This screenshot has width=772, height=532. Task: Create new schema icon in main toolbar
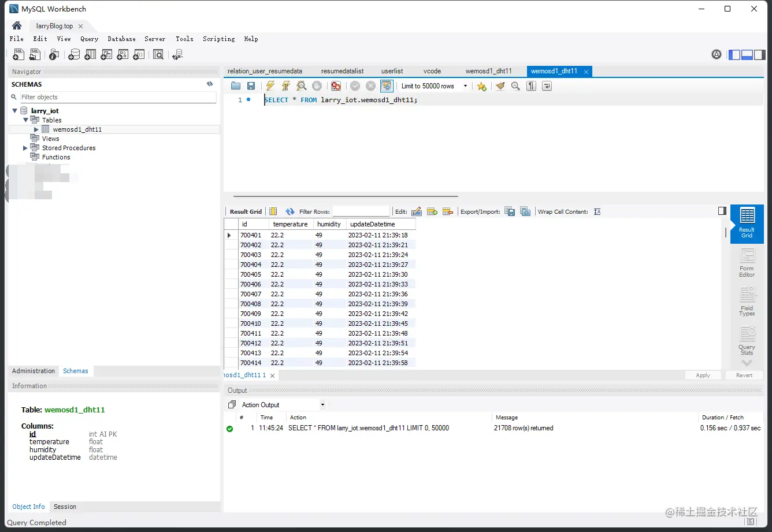pos(74,54)
